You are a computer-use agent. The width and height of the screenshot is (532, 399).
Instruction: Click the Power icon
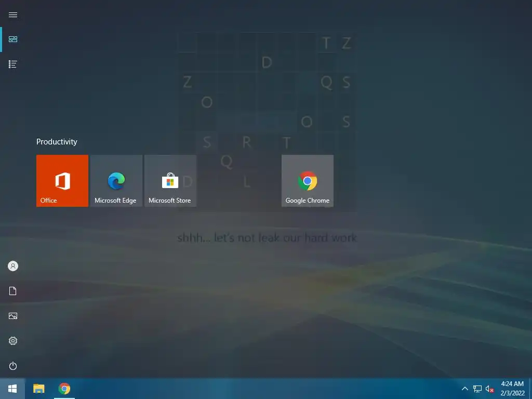point(13,366)
